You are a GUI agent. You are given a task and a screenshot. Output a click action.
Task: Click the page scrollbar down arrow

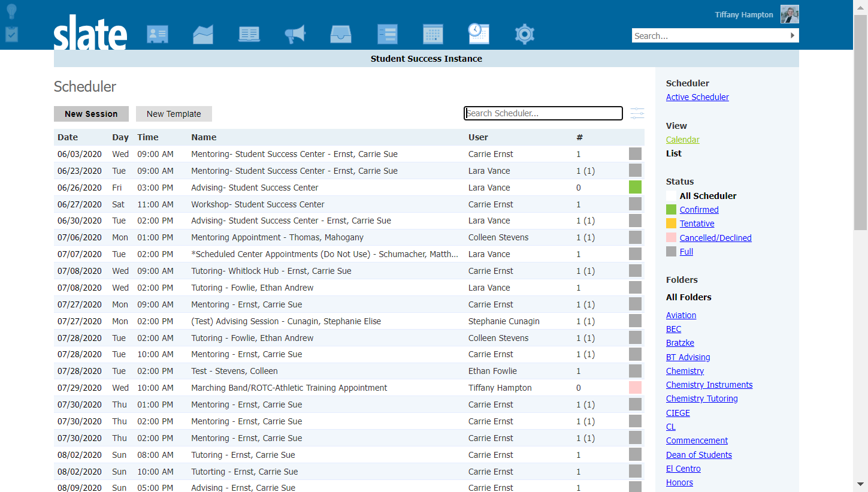pyautogui.click(x=861, y=484)
